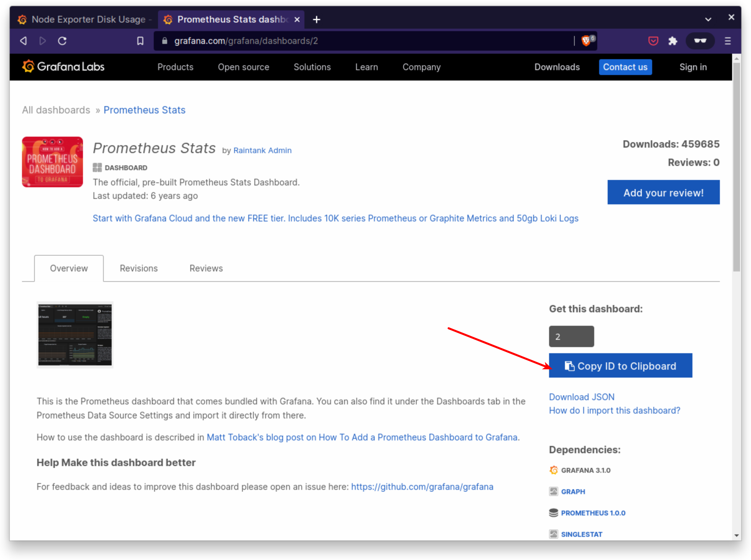
Task: Open the dashboard screenshot thumbnail
Action: (75, 335)
